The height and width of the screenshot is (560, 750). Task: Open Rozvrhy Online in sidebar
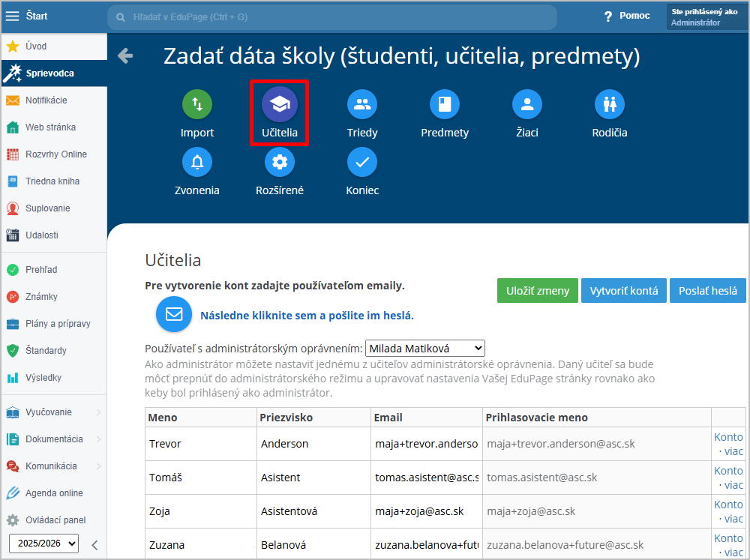55,154
